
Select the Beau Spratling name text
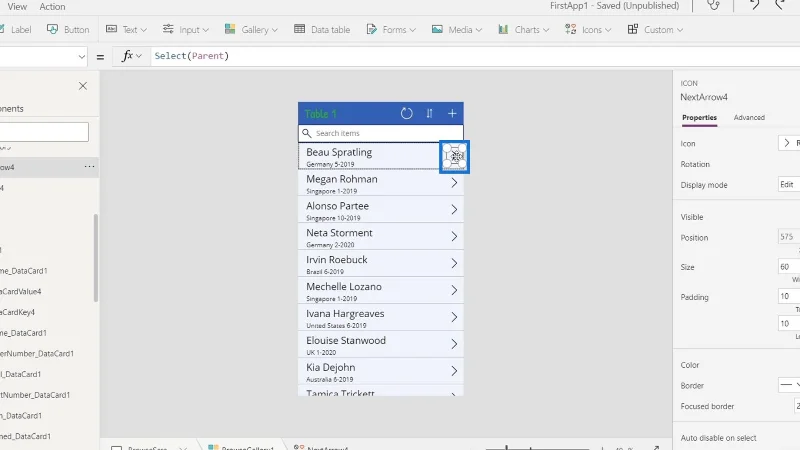tap(339, 152)
